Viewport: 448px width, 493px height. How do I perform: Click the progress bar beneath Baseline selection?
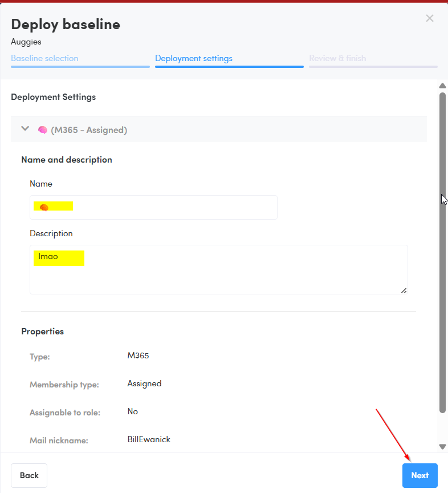(80, 67)
